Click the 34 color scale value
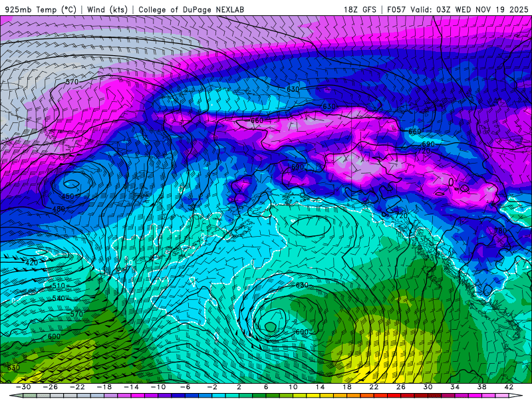 click(455, 387)
